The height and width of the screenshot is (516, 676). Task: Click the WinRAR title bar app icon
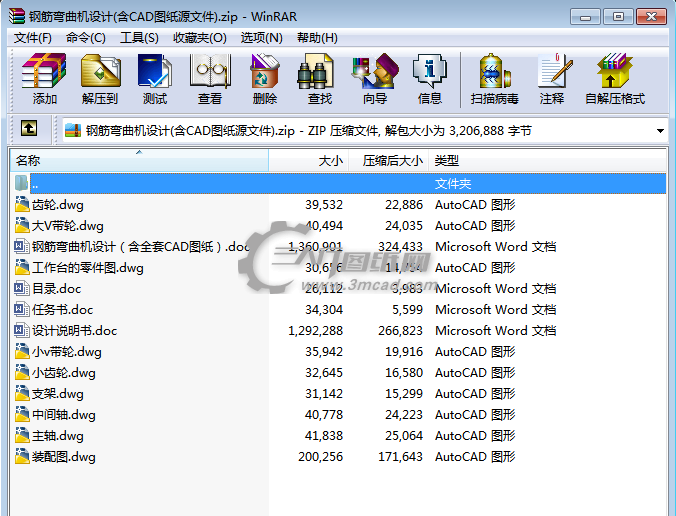coord(17,16)
